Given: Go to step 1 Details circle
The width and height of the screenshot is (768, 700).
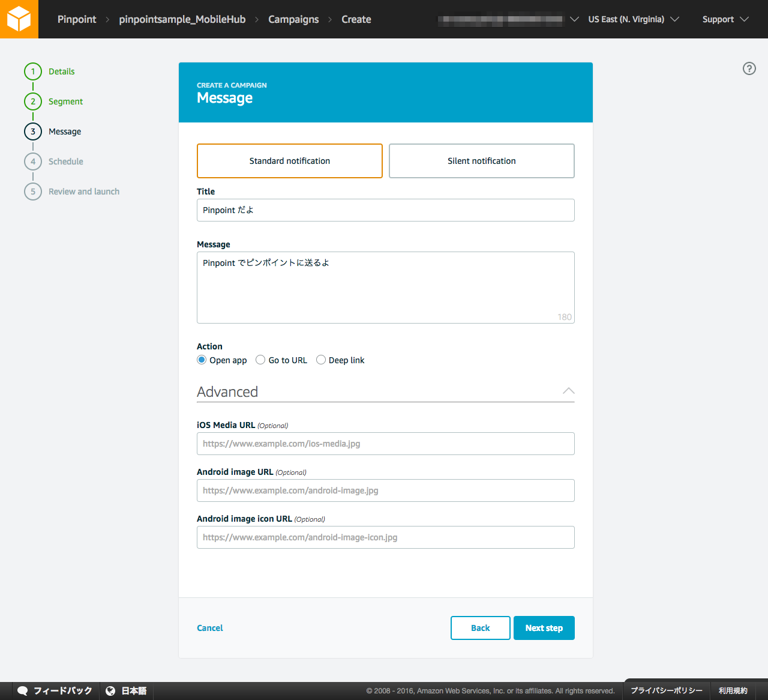Looking at the screenshot, I should pos(33,71).
